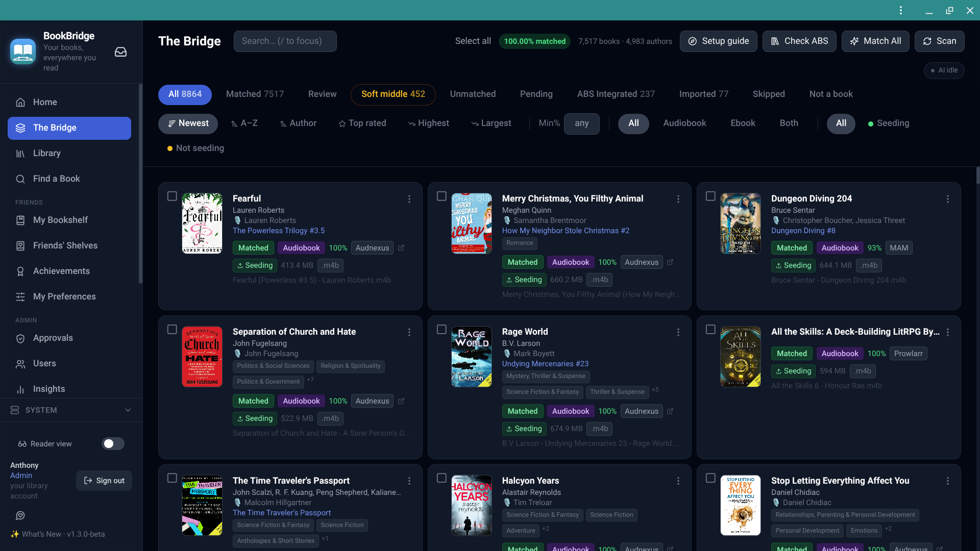Click the application menu dots in title bar

coord(901,10)
